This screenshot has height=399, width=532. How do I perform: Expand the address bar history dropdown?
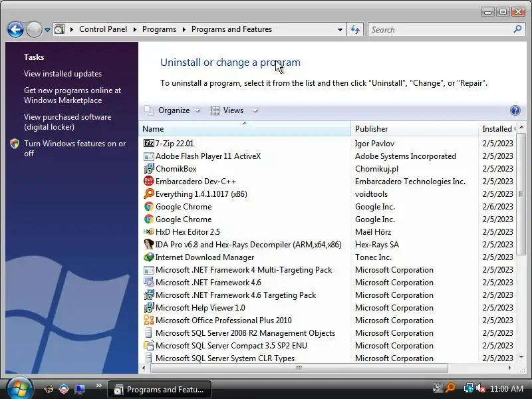(x=340, y=29)
